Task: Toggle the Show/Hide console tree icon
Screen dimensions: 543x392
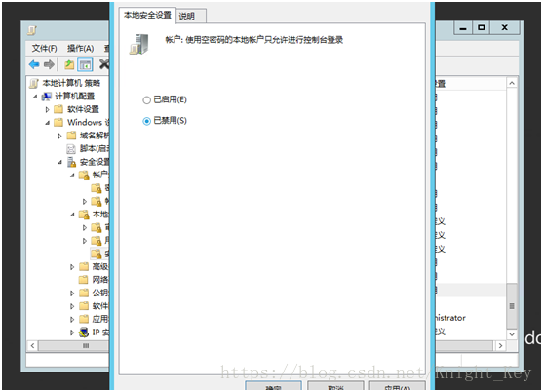Action: click(85, 64)
